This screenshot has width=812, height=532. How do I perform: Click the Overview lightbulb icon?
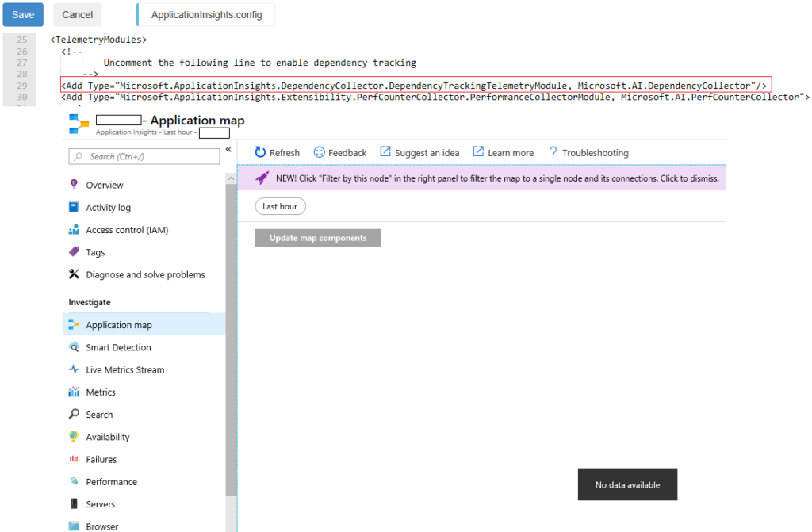click(x=74, y=185)
